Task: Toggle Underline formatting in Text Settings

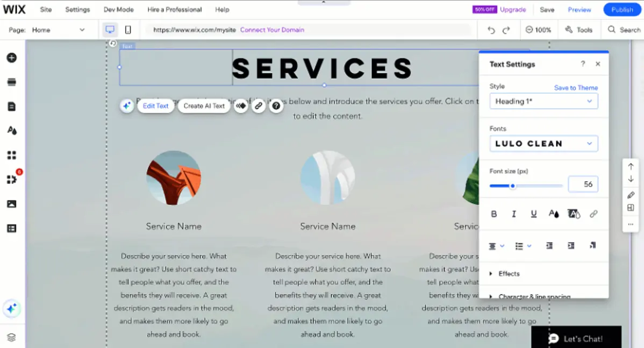Action: (x=534, y=214)
